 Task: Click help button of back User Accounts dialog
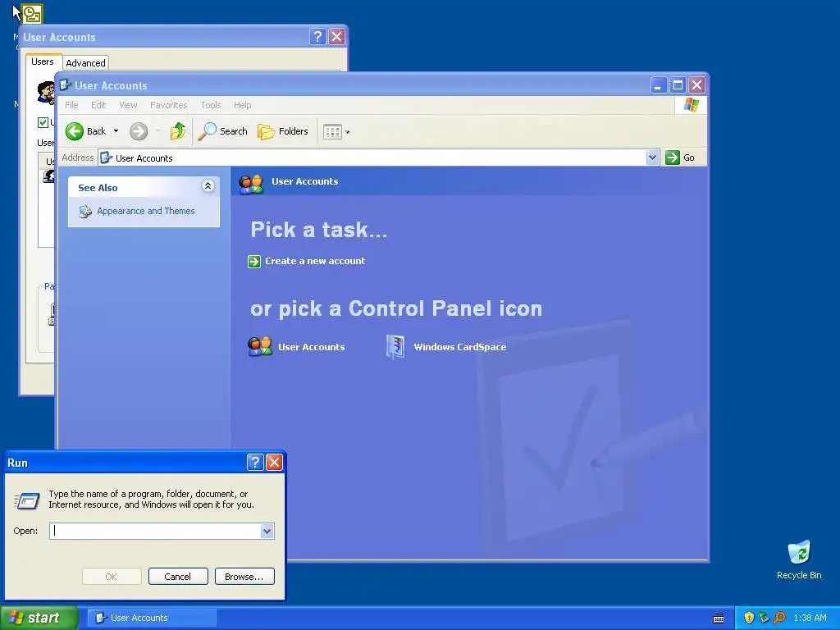(317, 36)
